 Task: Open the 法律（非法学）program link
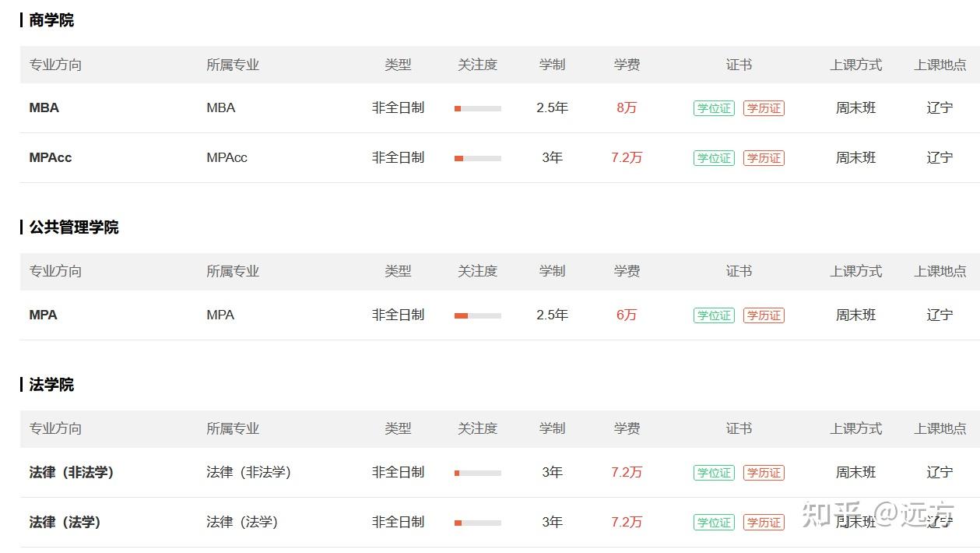coord(72,473)
